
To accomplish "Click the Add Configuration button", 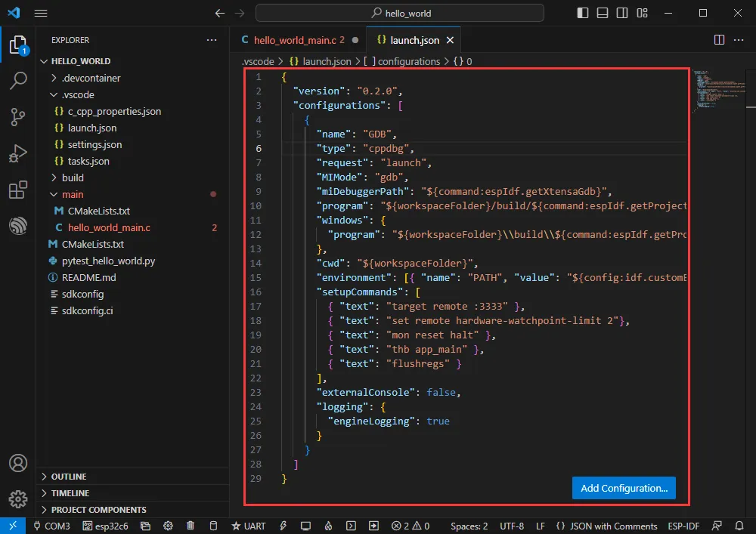I will pos(624,488).
